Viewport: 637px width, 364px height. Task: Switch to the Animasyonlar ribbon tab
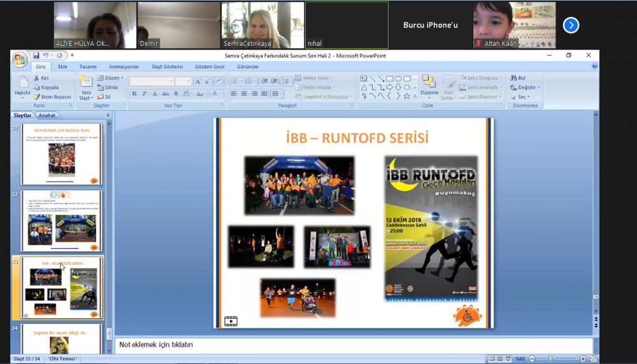(x=124, y=67)
